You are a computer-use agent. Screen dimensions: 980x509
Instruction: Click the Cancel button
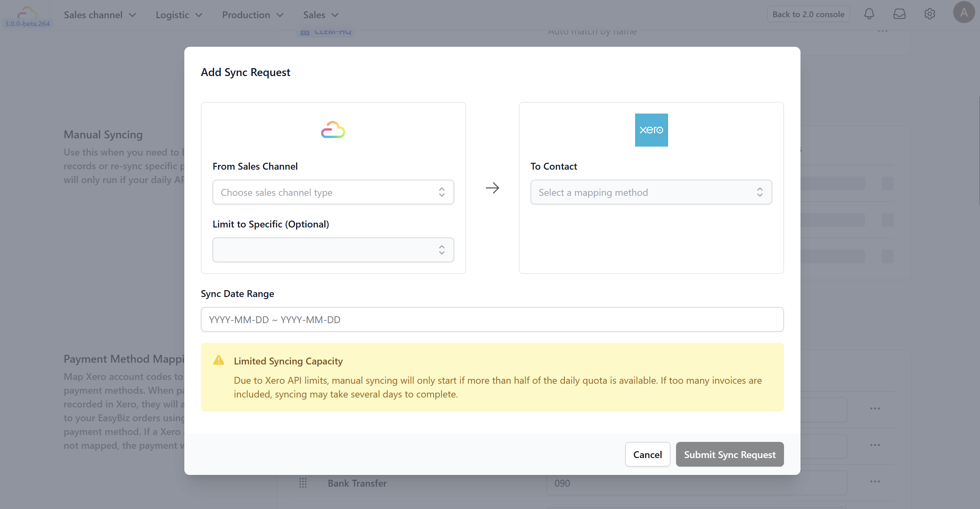pyautogui.click(x=647, y=454)
